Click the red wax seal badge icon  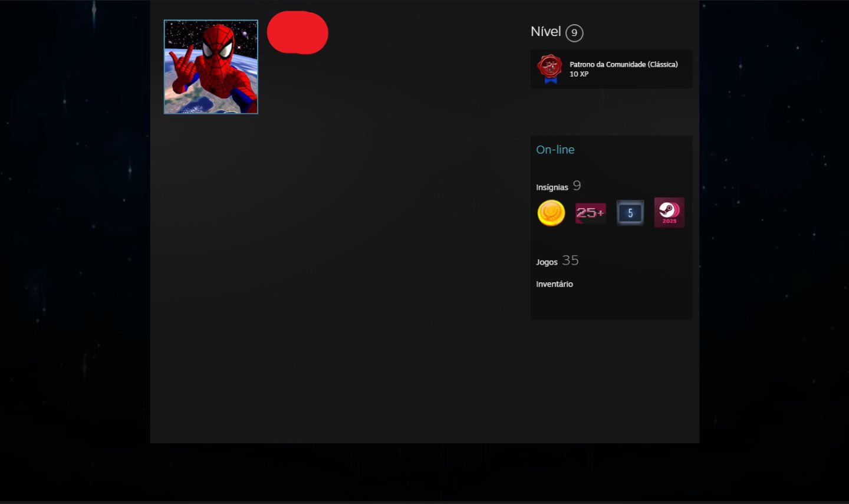[x=549, y=69]
